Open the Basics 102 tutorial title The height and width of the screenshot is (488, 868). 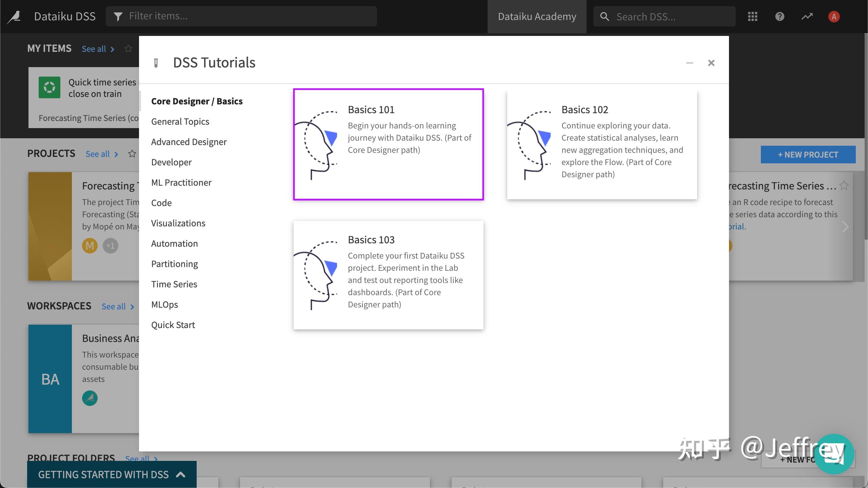[585, 110]
